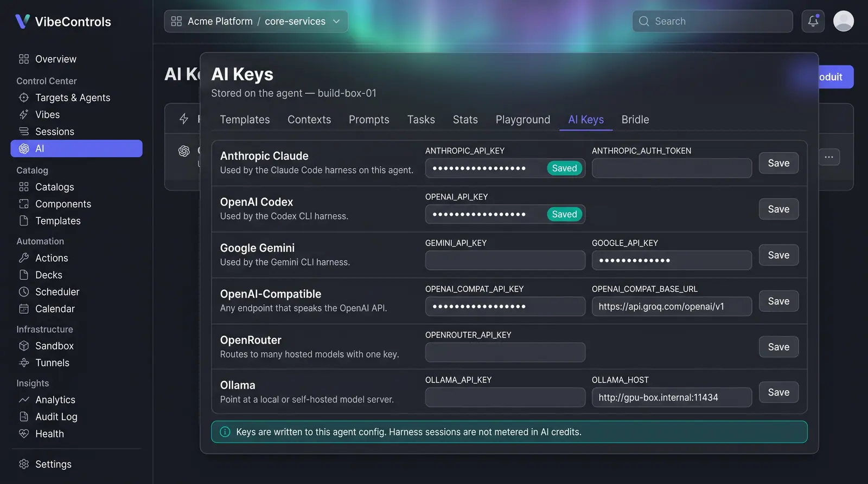The image size is (868, 484).
Task: Save the Anthropic Claude keys
Action: pyautogui.click(x=778, y=163)
